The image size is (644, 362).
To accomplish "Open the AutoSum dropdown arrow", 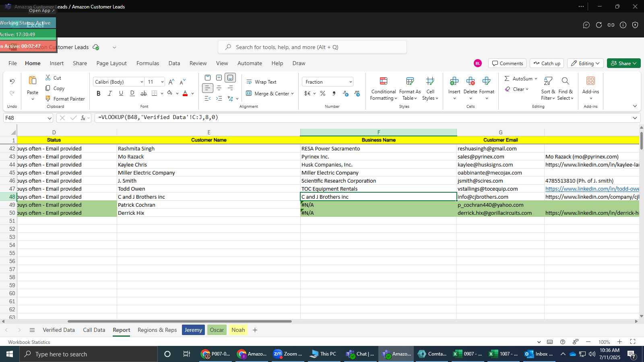I will click(x=536, y=78).
